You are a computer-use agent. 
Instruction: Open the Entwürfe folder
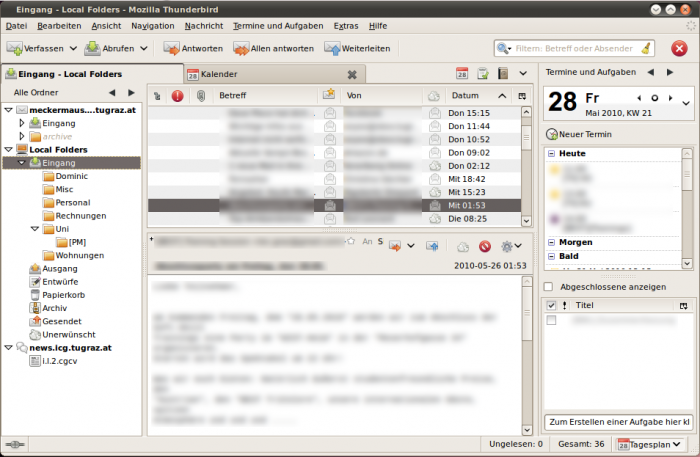tap(54, 282)
